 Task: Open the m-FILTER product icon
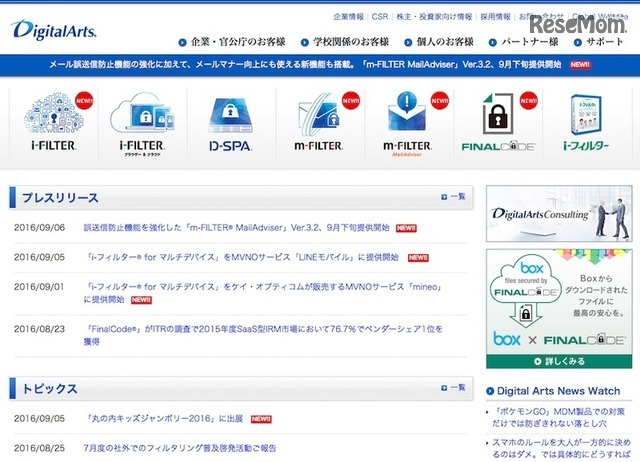click(319, 122)
